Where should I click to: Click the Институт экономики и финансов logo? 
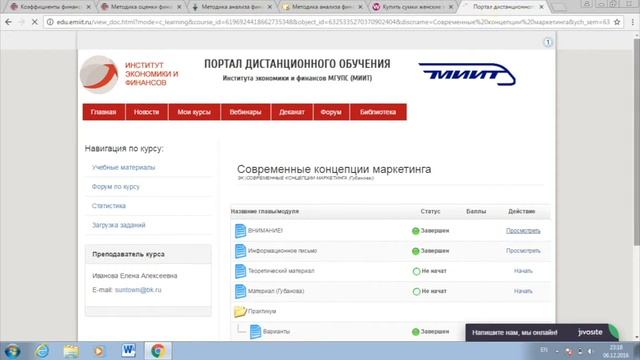[x=130, y=74]
